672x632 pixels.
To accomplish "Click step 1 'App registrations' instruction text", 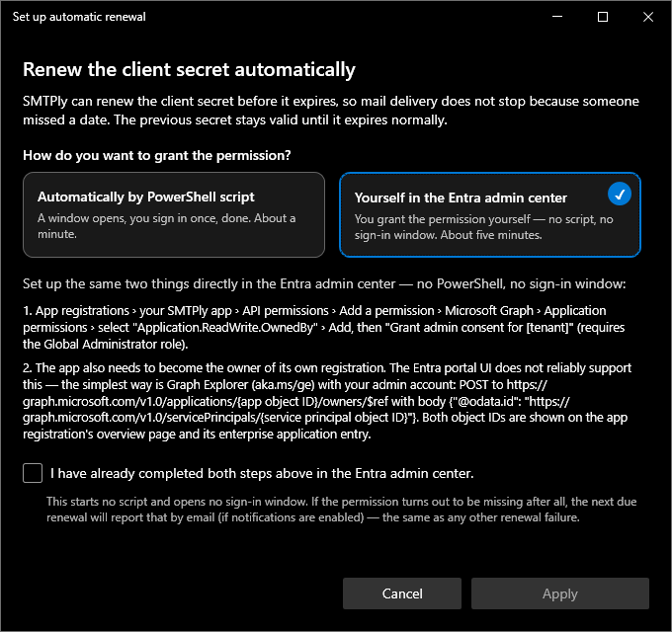I will pos(323,327).
